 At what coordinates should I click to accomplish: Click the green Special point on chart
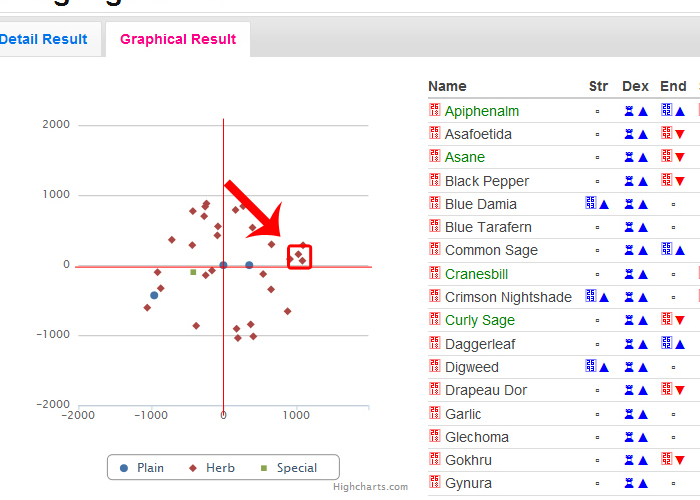pyautogui.click(x=193, y=272)
